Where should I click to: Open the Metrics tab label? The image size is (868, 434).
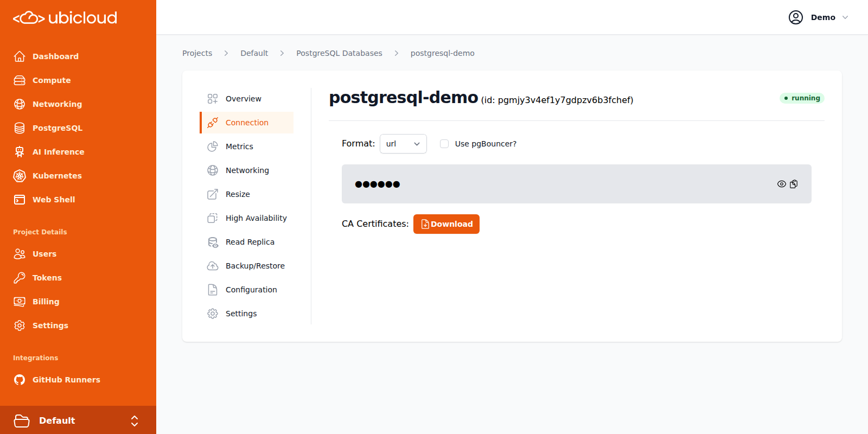(239, 146)
